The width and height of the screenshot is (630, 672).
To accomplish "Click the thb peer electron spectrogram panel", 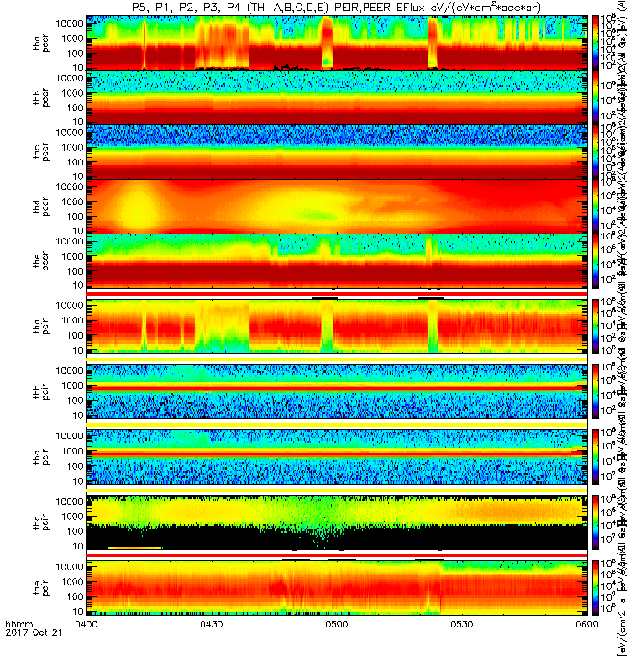I will pos(337,97).
